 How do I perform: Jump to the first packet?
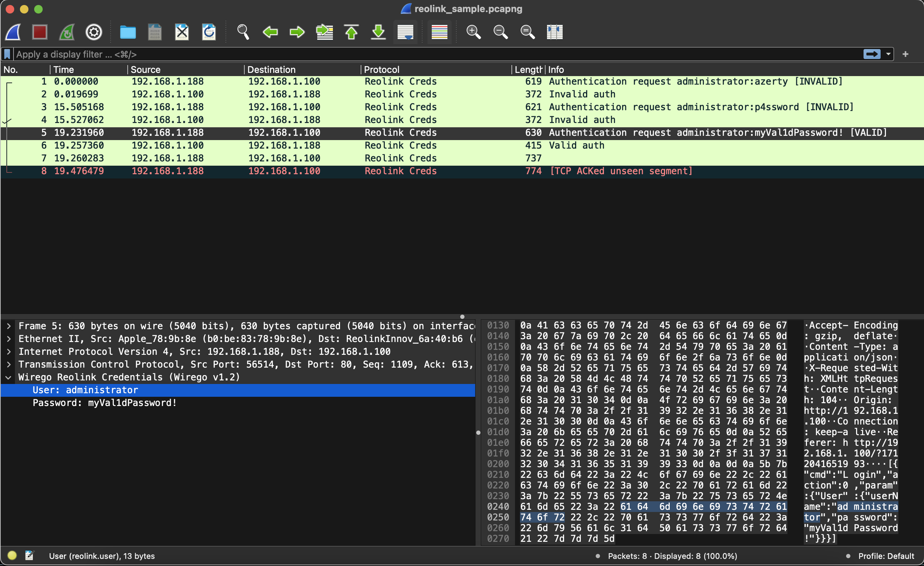click(x=351, y=32)
